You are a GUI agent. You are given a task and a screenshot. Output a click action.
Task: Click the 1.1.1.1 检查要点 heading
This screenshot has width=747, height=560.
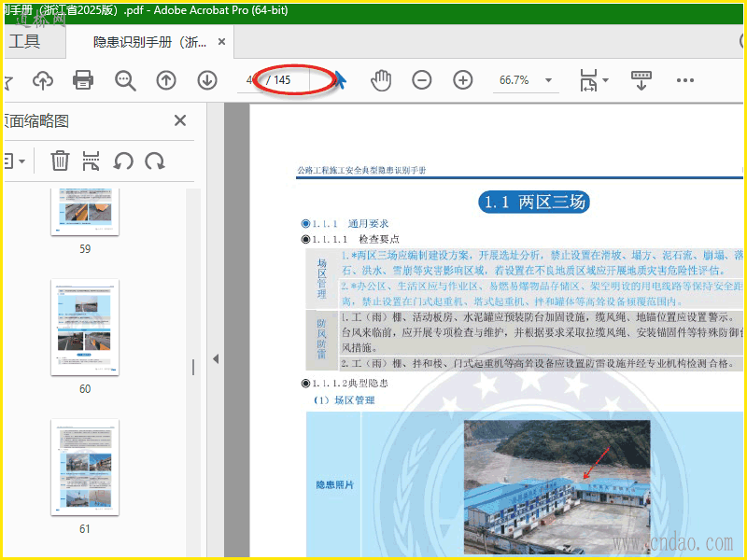[x=350, y=239]
